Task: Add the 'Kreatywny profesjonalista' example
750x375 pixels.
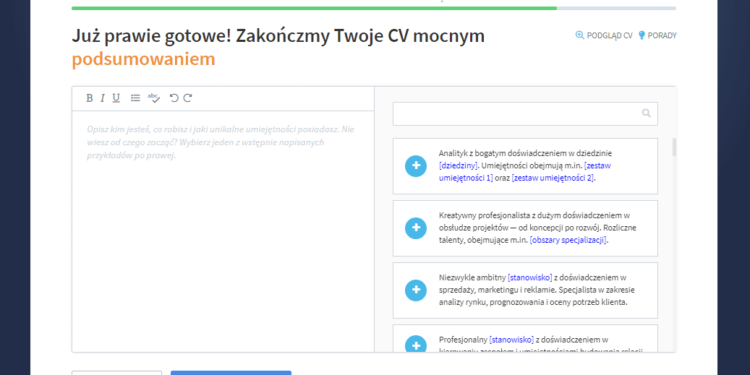Action: pos(416,228)
